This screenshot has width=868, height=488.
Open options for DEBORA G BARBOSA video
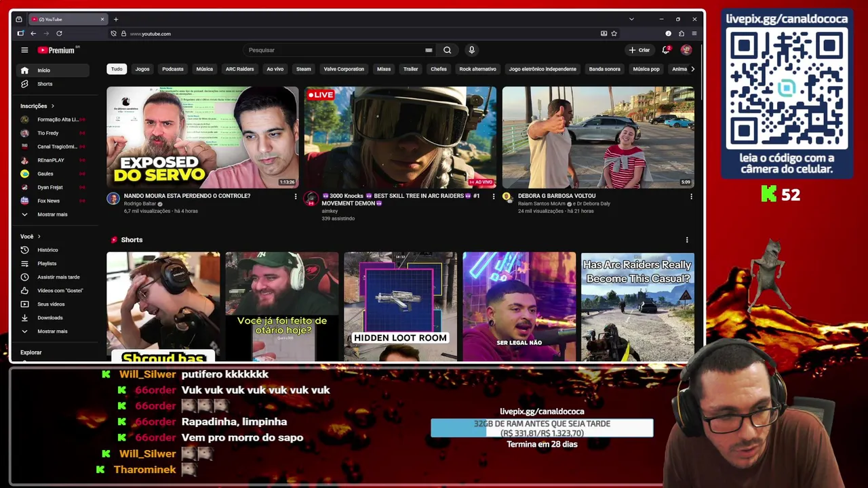coord(691,197)
